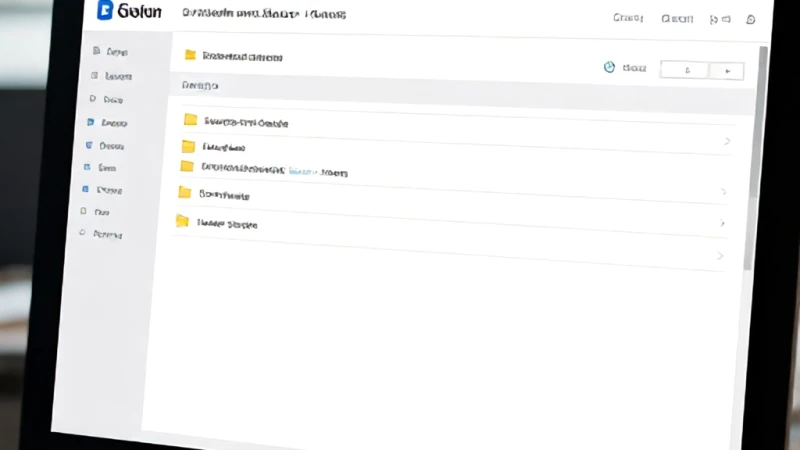Click the bell icon at top right

click(x=751, y=19)
